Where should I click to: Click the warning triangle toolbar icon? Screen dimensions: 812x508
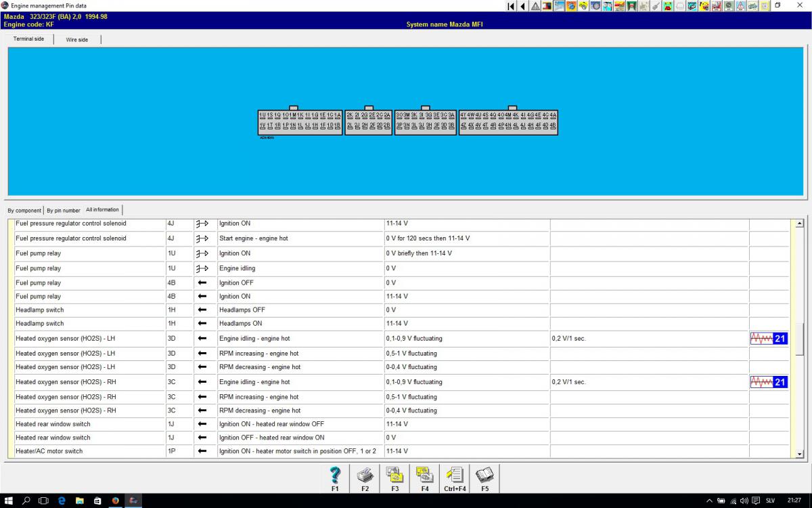(535, 6)
